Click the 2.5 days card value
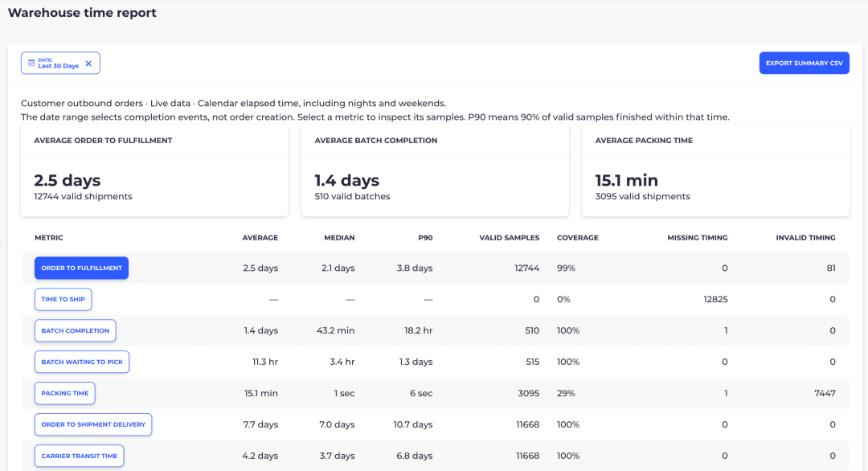The width and height of the screenshot is (868, 471). tap(68, 180)
